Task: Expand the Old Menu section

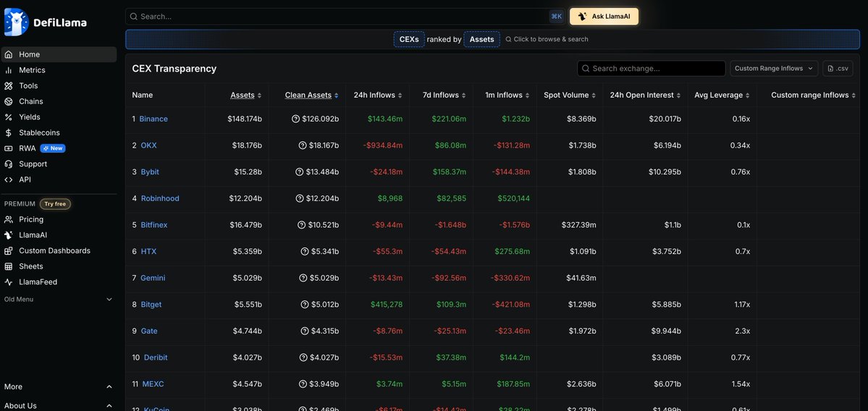Action: point(109,300)
